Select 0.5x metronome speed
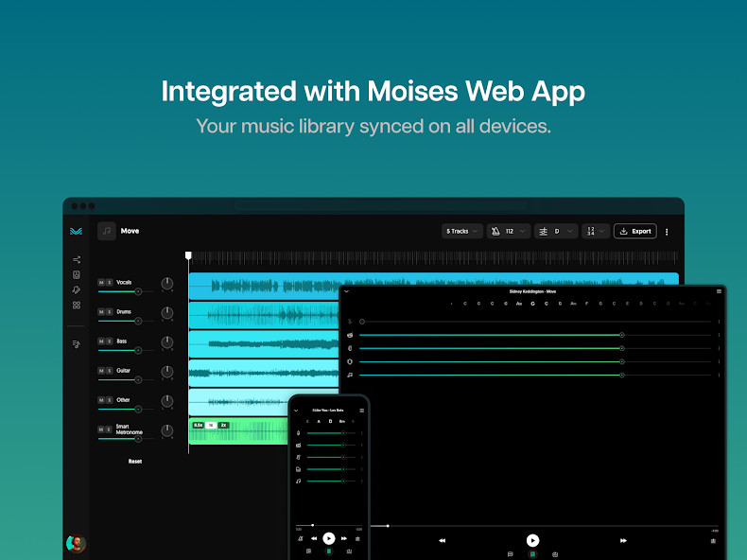Screen dimensions: 747x560 coord(199,425)
